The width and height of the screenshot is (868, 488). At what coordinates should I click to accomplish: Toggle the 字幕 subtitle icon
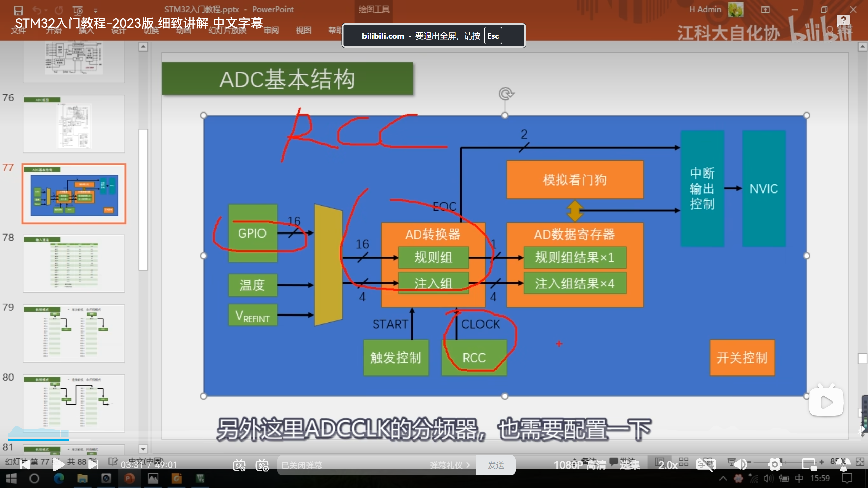(706, 465)
